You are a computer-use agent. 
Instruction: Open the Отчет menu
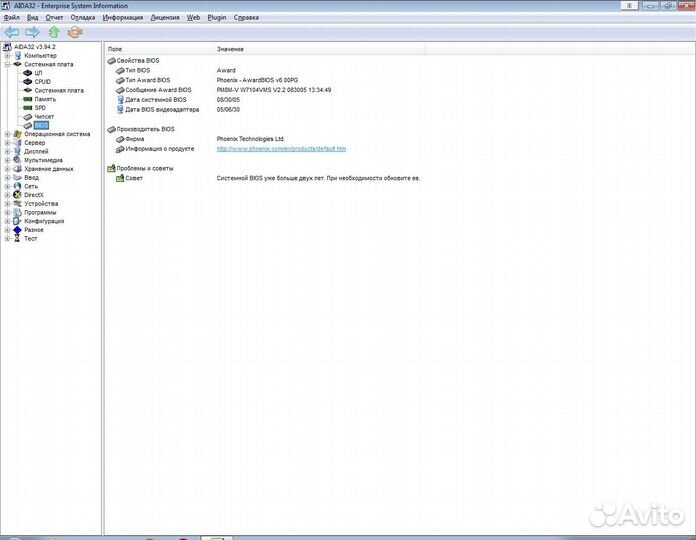[x=55, y=17]
